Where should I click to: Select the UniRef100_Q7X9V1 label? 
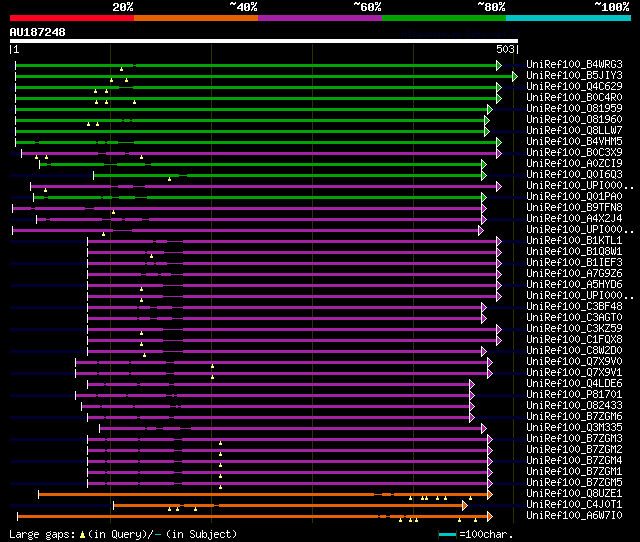[x=574, y=373]
